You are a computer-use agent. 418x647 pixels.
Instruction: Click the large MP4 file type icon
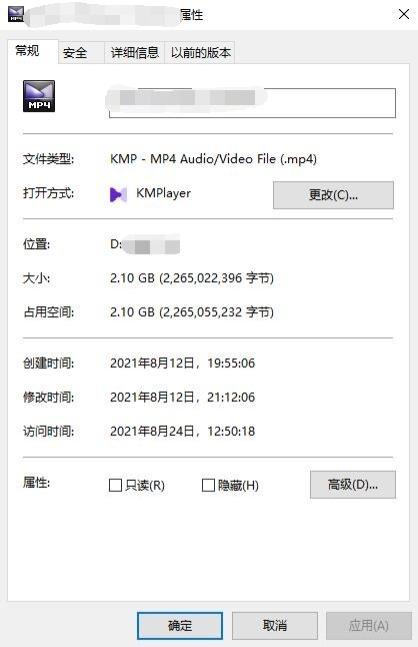tap(39, 96)
